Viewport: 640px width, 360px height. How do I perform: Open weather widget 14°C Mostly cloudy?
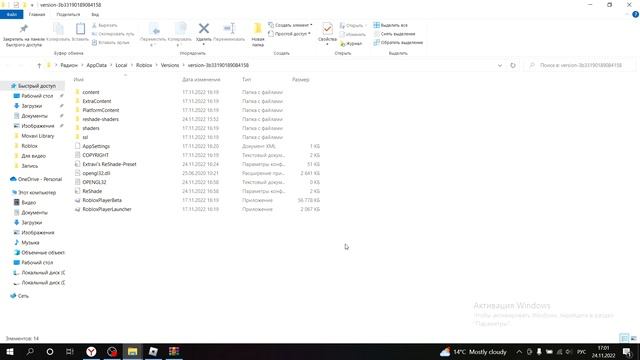point(473,352)
